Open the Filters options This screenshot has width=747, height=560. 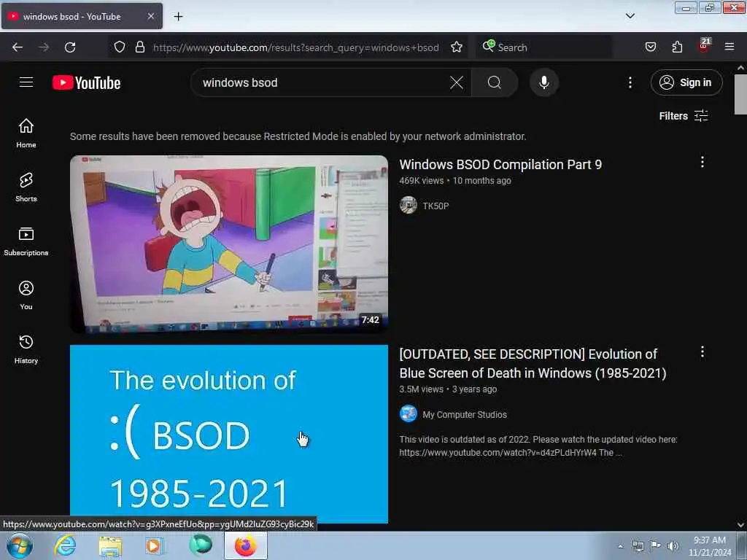(683, 116)
